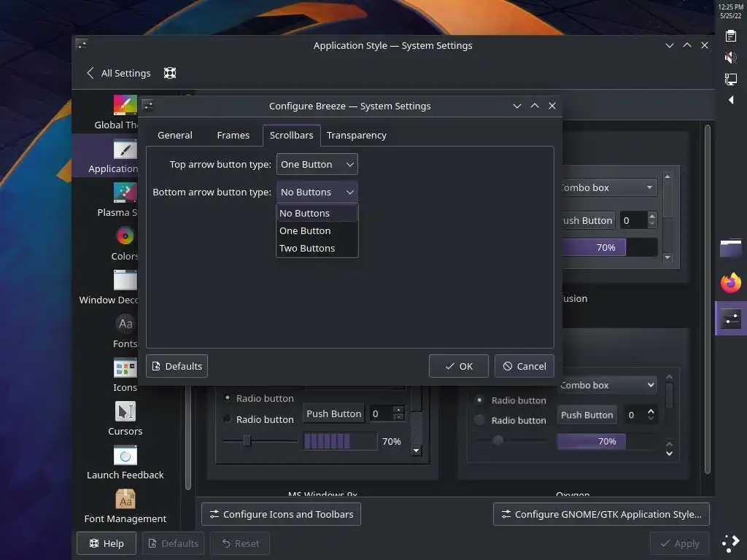
Task: Switch to the Transparency tab
Action: click(356, 135)
